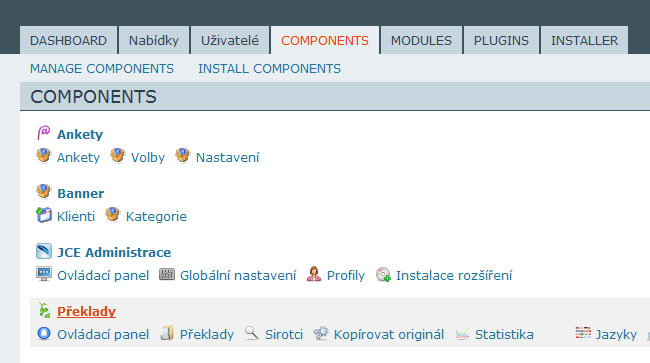The image size is (650, 363).
Task: Click the blue circle icon for Překlady Ovládací panel
Action: tap(44, 333)
